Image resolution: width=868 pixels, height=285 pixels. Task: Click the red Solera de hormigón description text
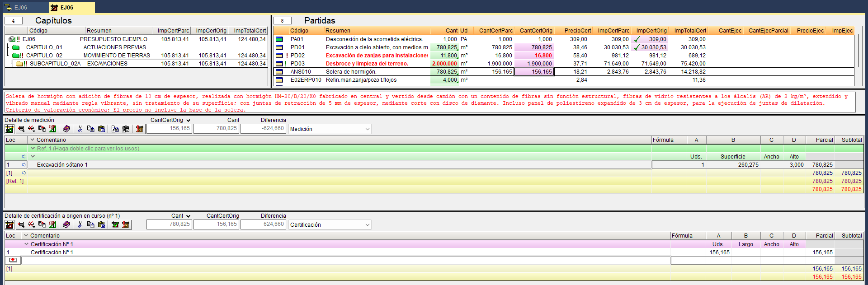click(429, 103)
